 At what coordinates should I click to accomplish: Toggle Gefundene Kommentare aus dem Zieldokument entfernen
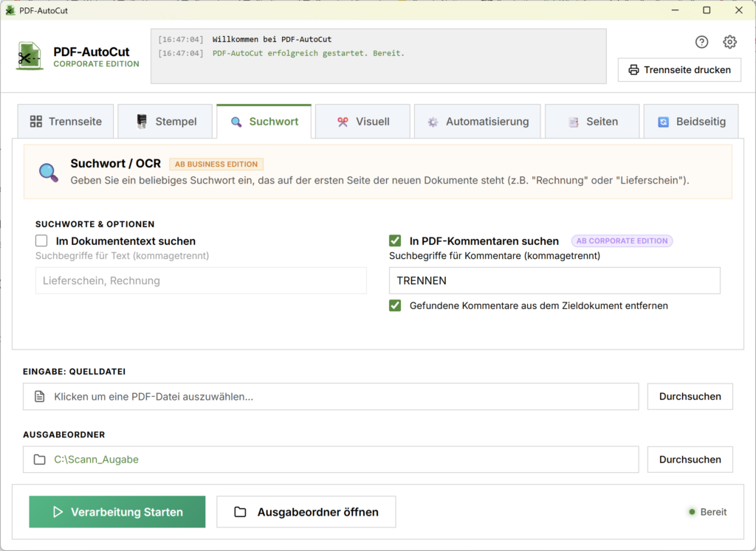395,305
